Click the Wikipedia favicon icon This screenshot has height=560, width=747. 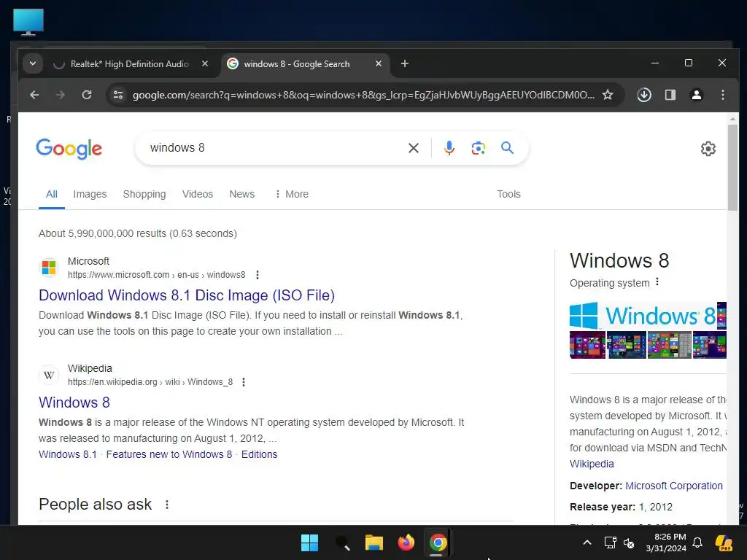coord(49,375)
